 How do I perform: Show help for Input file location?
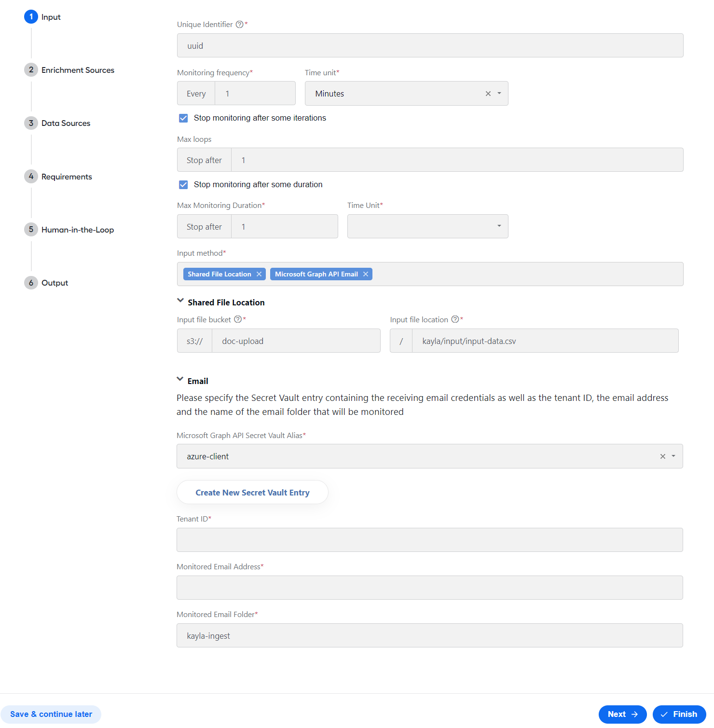[x=455, y=319]
